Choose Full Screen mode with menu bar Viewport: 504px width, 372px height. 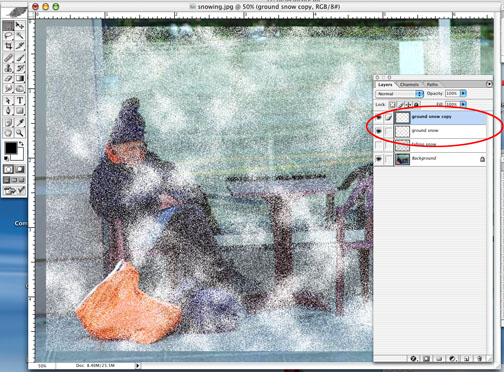pos(14,180)
